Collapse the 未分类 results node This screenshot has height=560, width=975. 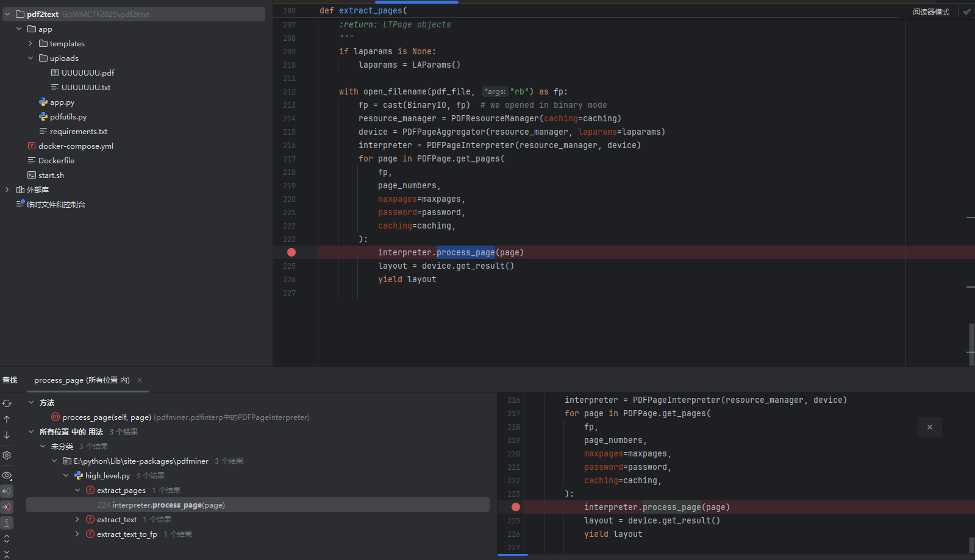pyautogui.click(x=43, y=446)
